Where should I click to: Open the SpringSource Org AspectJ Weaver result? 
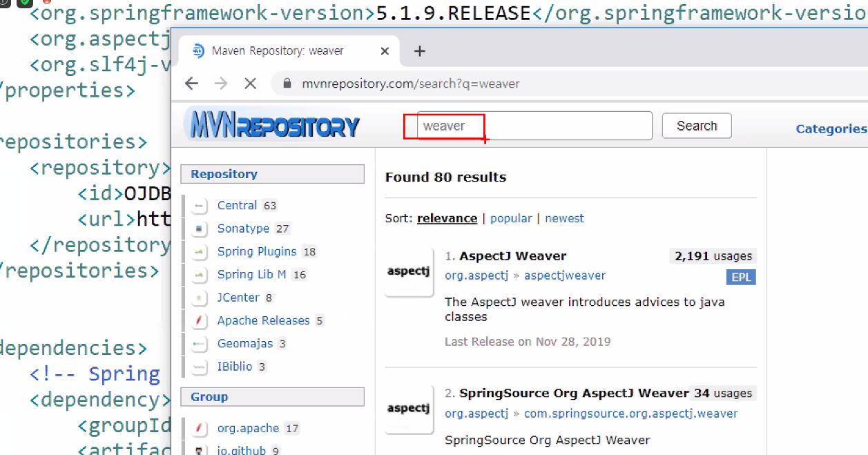pyautogui.click(x=574, y=394)
